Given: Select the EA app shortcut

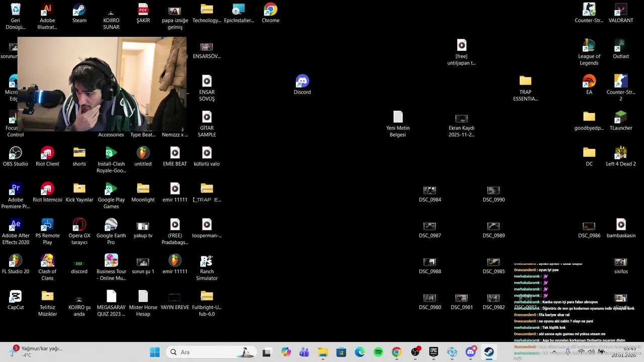Looking at the screenshot, I should [589, 85].
